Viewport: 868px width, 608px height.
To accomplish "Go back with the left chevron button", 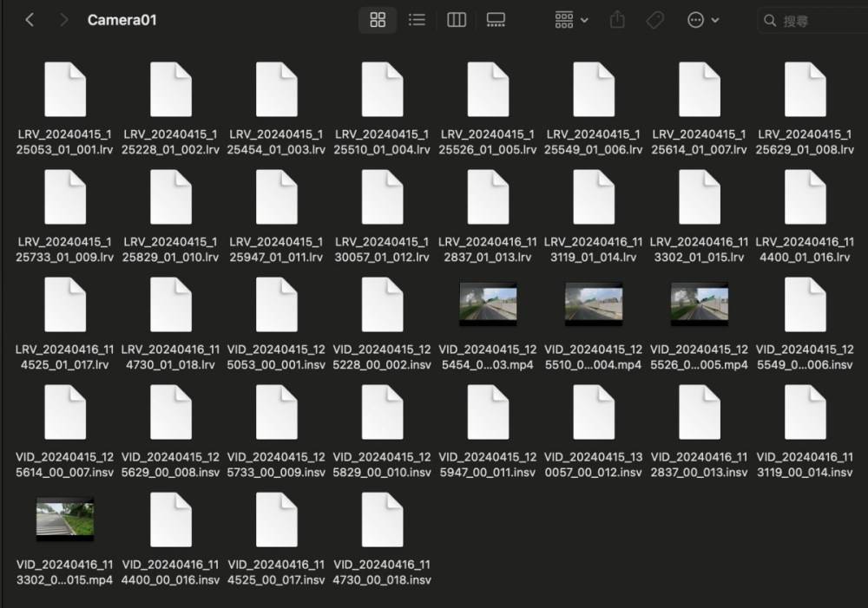I will pyautogui.click(x=30, y=21).
